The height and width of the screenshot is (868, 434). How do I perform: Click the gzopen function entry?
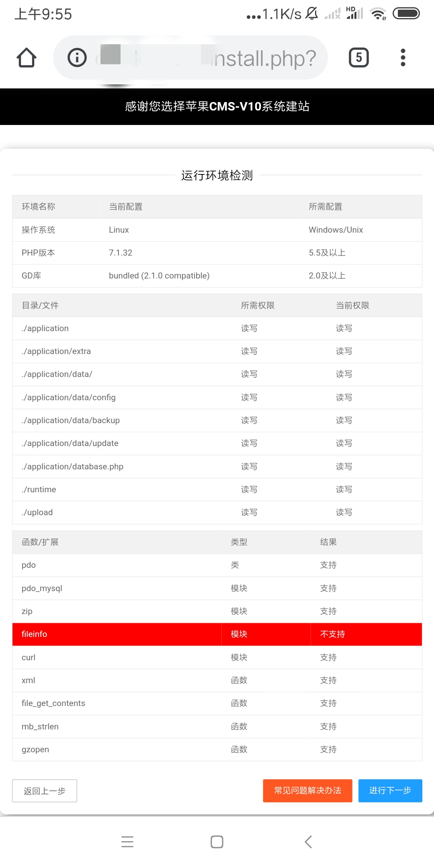pos(35,750)
